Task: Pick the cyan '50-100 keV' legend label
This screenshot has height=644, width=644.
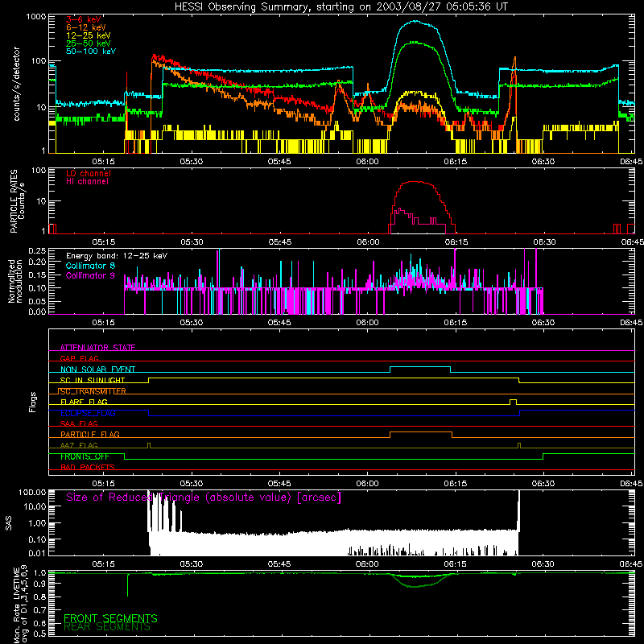Action: 91,52
